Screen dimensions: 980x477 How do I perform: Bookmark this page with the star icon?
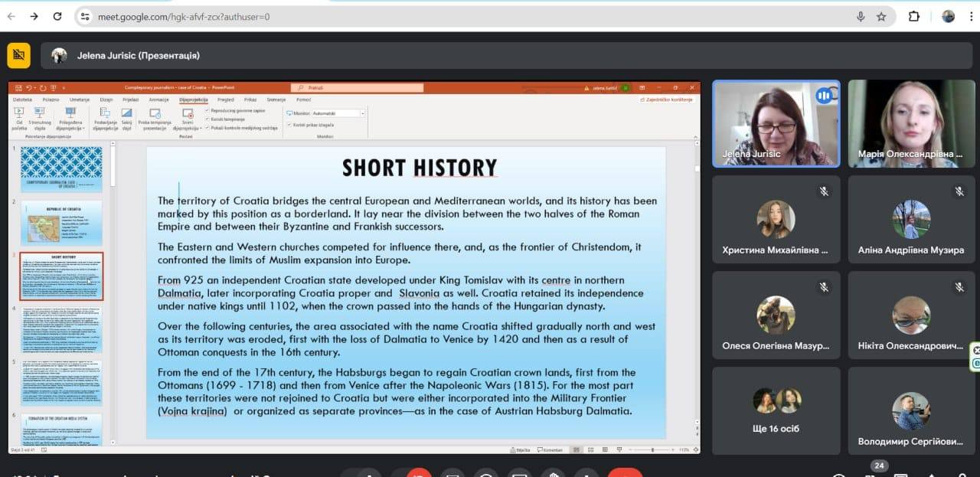pos(881,16)
